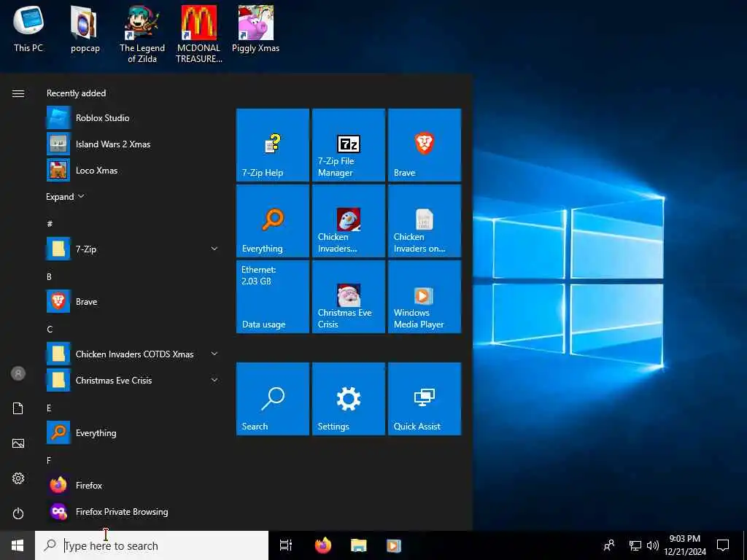The height and width of the screenshot is (560, 747).
Task: Open Documents from the Start sidebar
Action: (18, 408)
